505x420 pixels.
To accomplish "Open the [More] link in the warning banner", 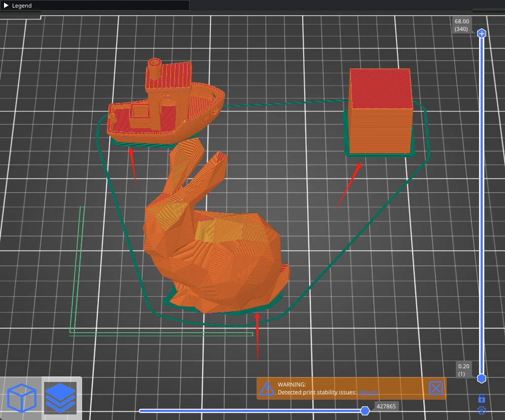I will click(369, 392).
